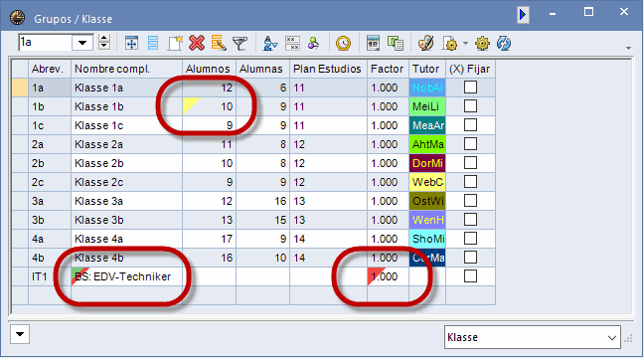Open the golden gear settings icon

click(x=482, y=43)
